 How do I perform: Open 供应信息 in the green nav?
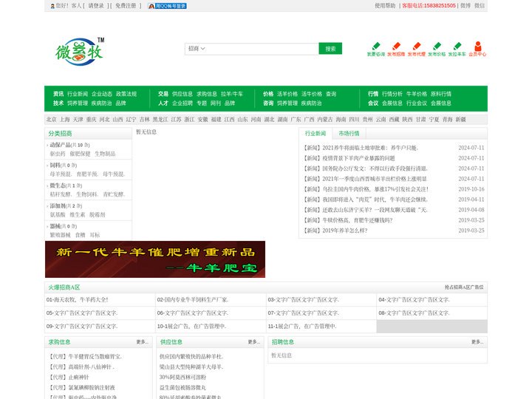[183, 94]
